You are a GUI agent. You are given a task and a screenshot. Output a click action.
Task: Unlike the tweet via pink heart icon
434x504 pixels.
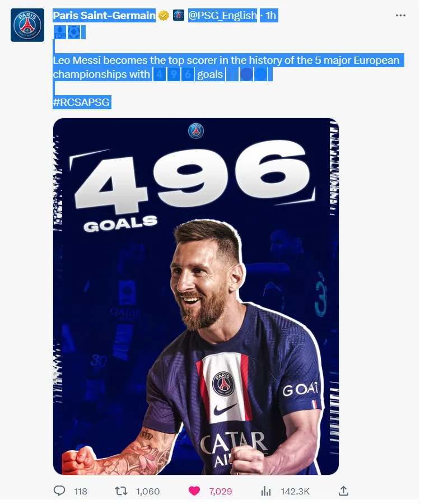(194, 491)
